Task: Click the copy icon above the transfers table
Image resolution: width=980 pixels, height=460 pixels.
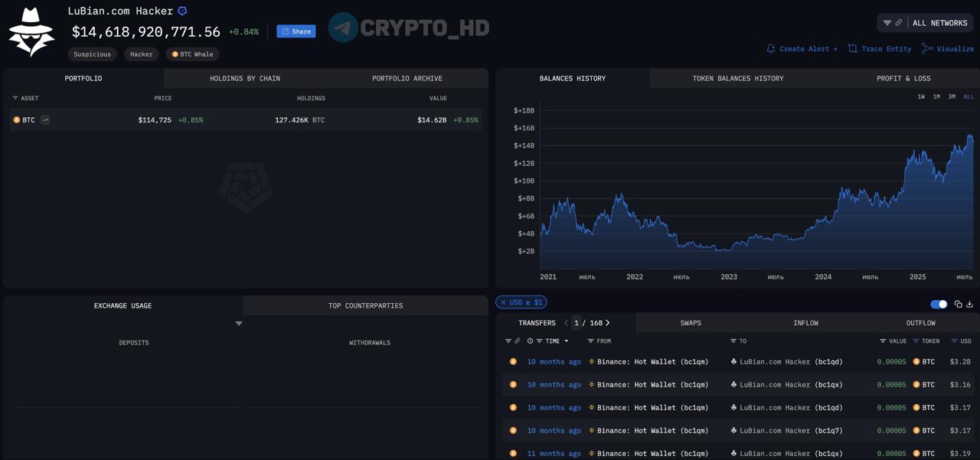Action: 958,304
